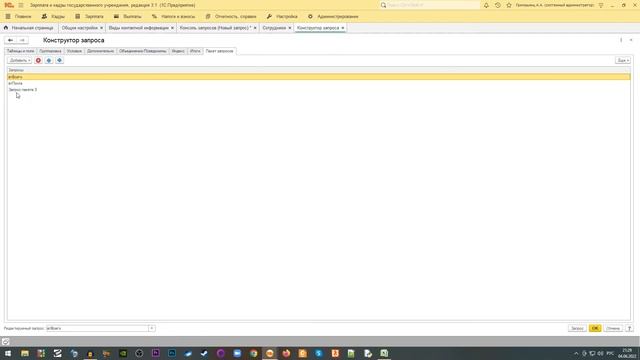This screenshot has height=360, width=640.
Task: Open the Выплаты section menu
Action: (127, 16)
